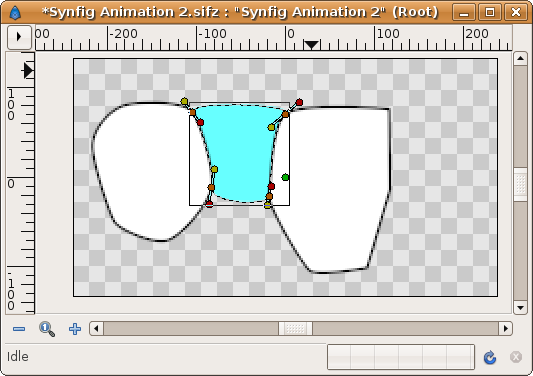Open the Synfig window menu icon
This screenshot has width=533, height=376.
click(15, 13)
